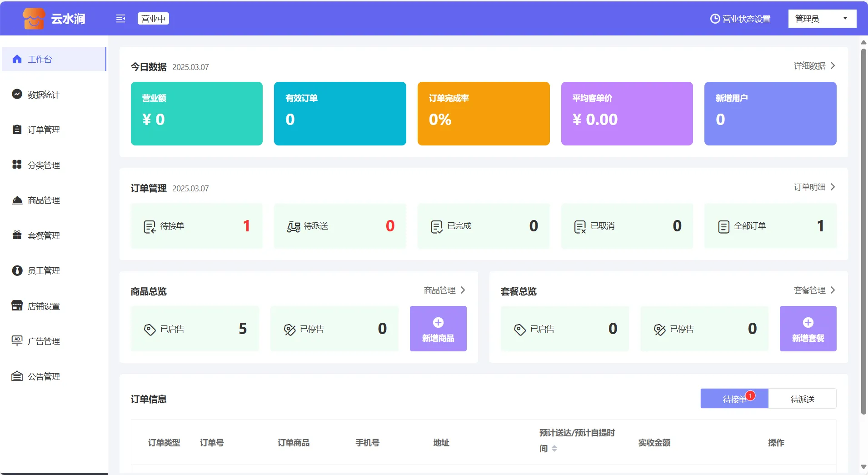Click the 分类管理 grid icon
Image resolution: width=868 pixels, height=475 pixels.
pyautogui.click(x=17, y=165)
